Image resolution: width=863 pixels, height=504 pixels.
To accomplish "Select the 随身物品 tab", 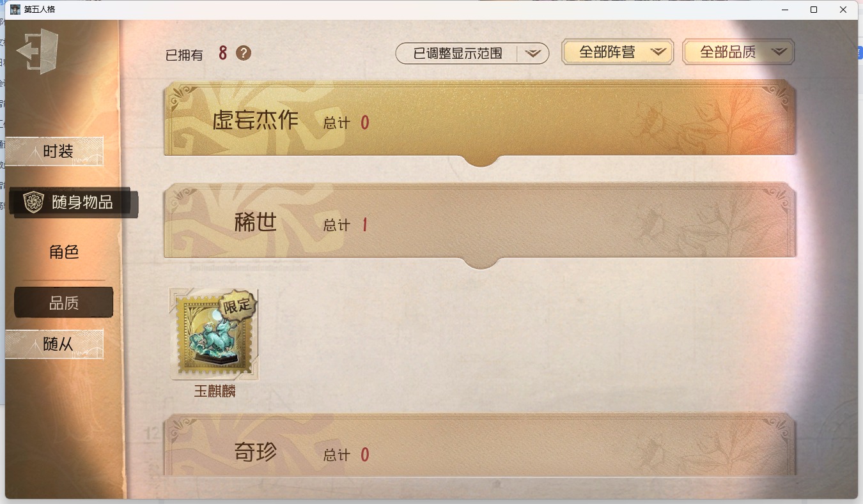I will point(72,202).
